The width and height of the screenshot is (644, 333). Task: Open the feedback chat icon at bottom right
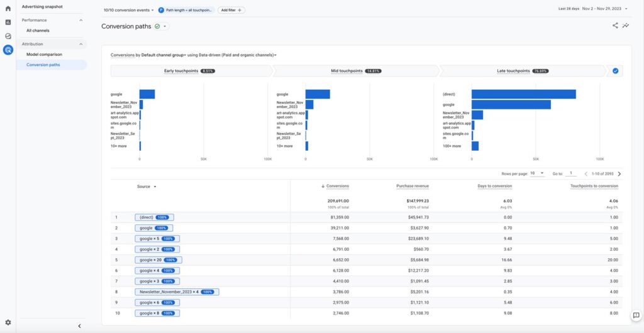[636, 315]
